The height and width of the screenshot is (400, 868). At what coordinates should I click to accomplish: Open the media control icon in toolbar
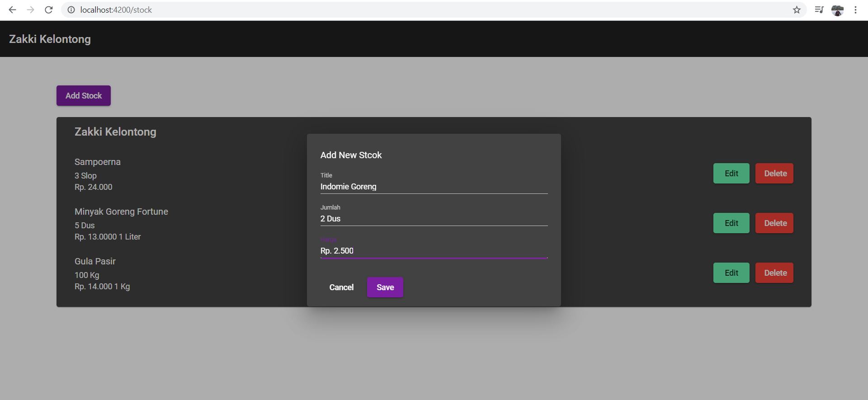click(819, 9)
